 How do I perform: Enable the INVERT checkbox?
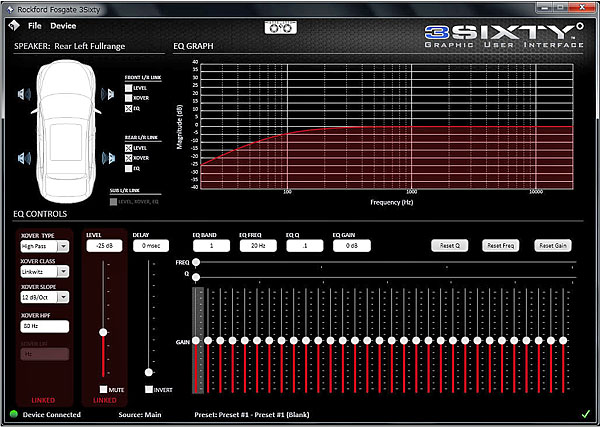[x=149, y=390]
